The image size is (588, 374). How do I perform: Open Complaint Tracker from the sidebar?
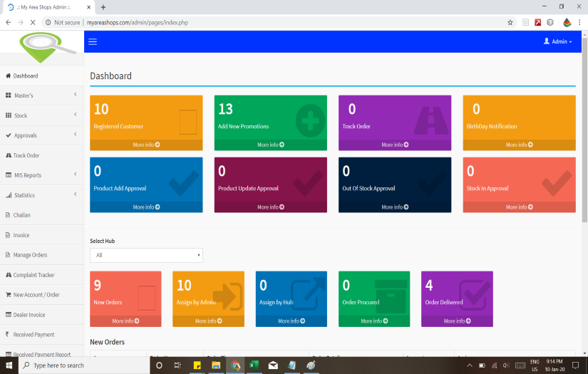tap(33, 275)
